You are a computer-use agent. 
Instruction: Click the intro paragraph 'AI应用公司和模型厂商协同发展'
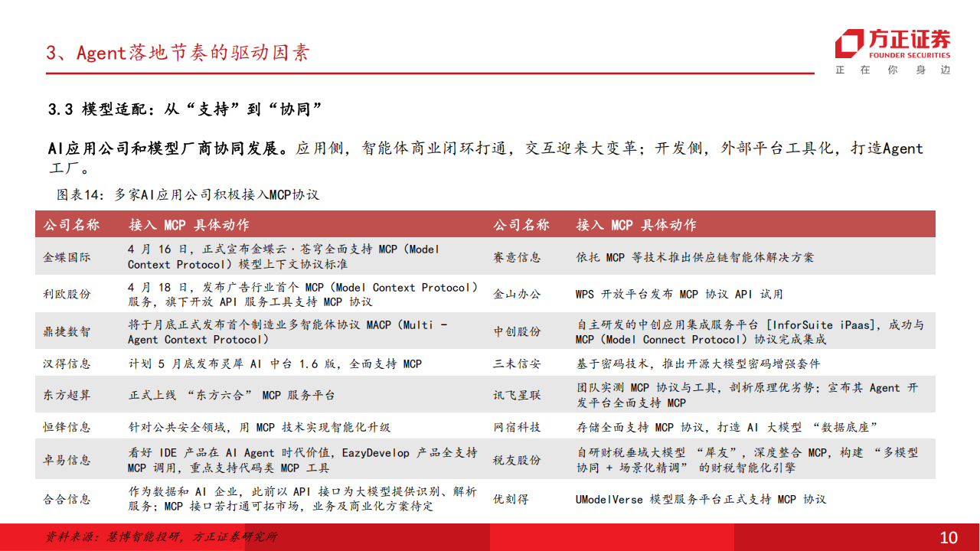[x=485, y=158]
